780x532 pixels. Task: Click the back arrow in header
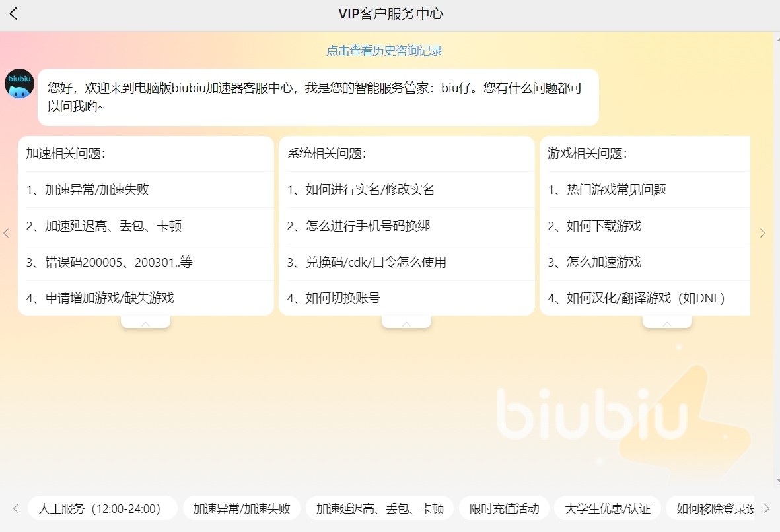tap(14, 14)
